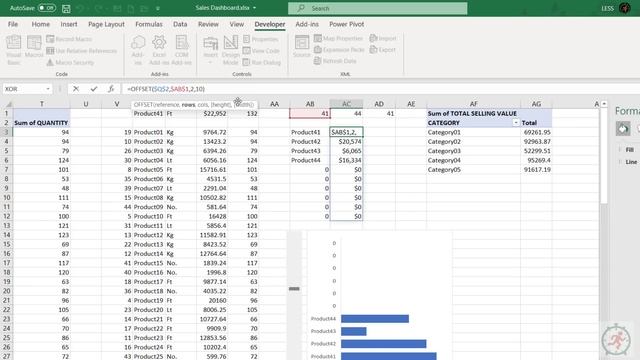The height and width of the screenshot is (360, 640).
Task: Click the XML Source icon
Action: (302, 46)
